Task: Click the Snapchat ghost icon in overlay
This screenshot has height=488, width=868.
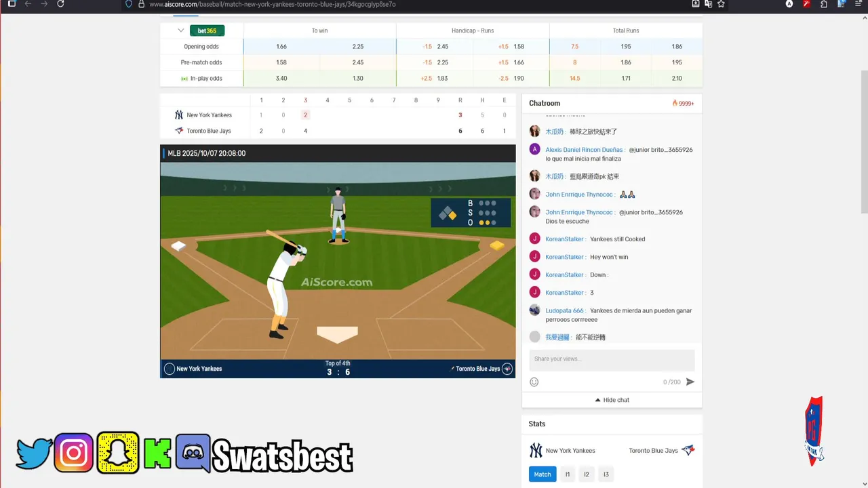Action: pos(118,453)
